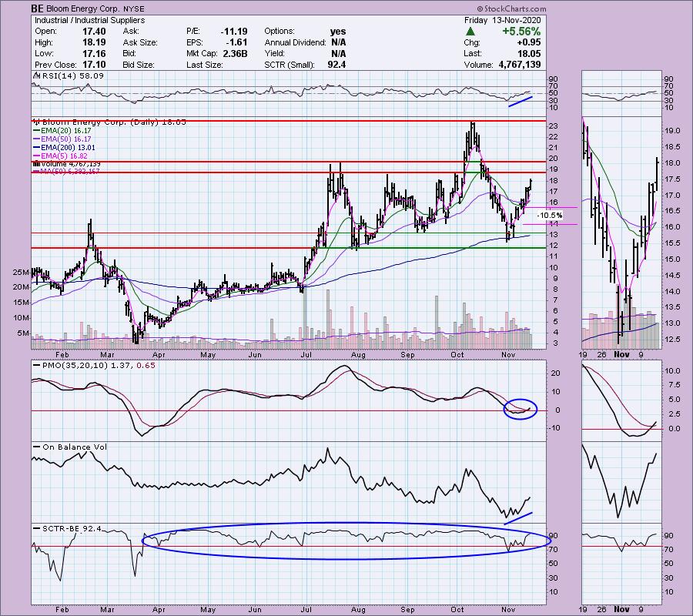Click the Annual Dividend N/A value
The height and width of the screenshot is (616, 693).
click(x=338, y=42)
